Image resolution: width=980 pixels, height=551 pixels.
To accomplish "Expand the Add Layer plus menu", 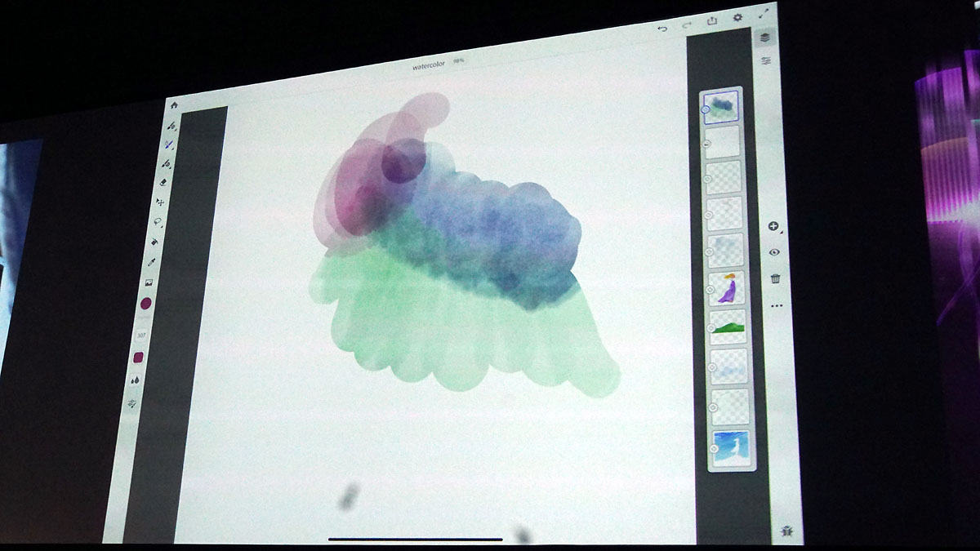I will click(773, 226).
